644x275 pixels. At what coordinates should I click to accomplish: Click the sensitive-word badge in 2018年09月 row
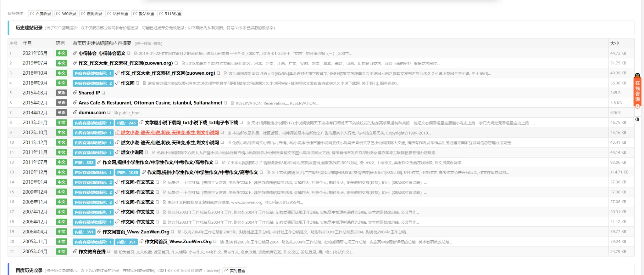93,83
